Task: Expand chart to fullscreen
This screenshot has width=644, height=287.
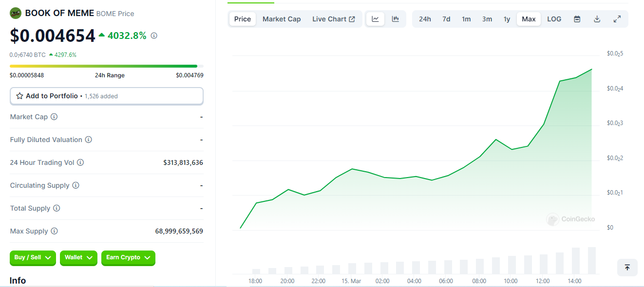Action: click(x=617, y=19)
